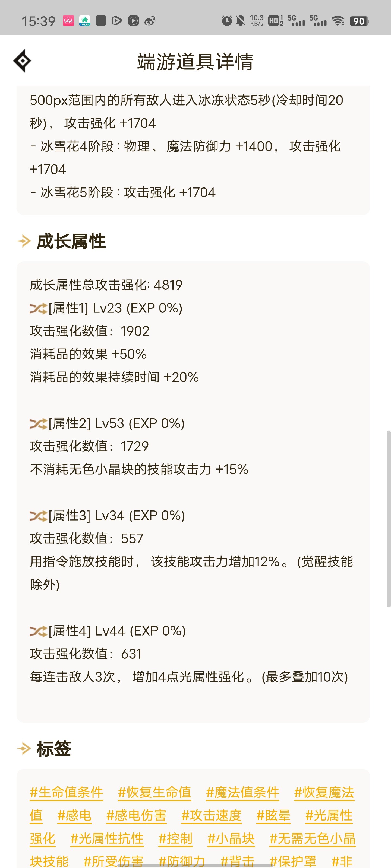Tap the bilibili icon in status bar
This screenshot has height=868, width=391.
coord(68,21)
